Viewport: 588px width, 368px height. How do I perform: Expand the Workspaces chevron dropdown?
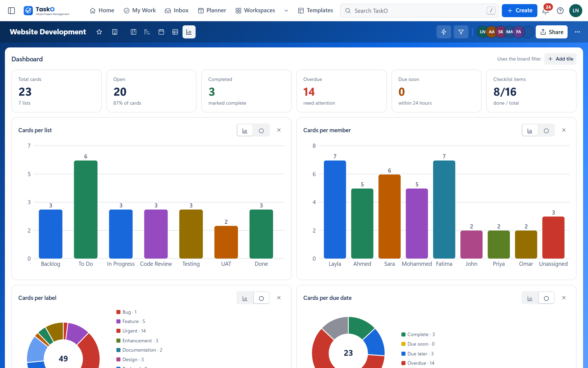point(286,11)
